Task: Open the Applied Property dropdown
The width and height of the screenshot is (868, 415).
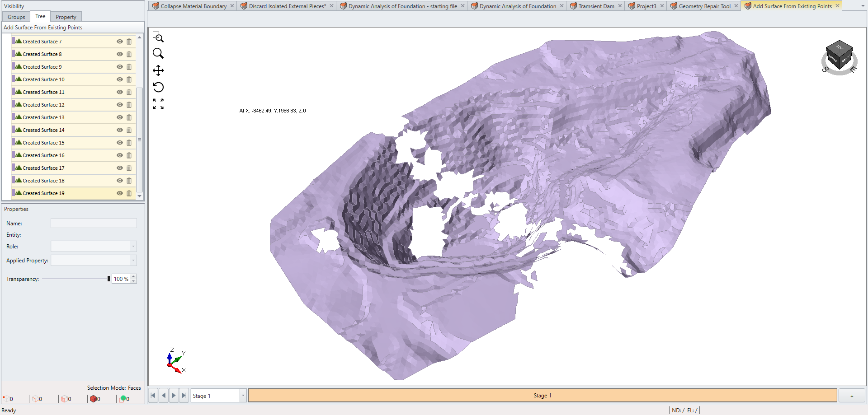Action: point(133,261)
